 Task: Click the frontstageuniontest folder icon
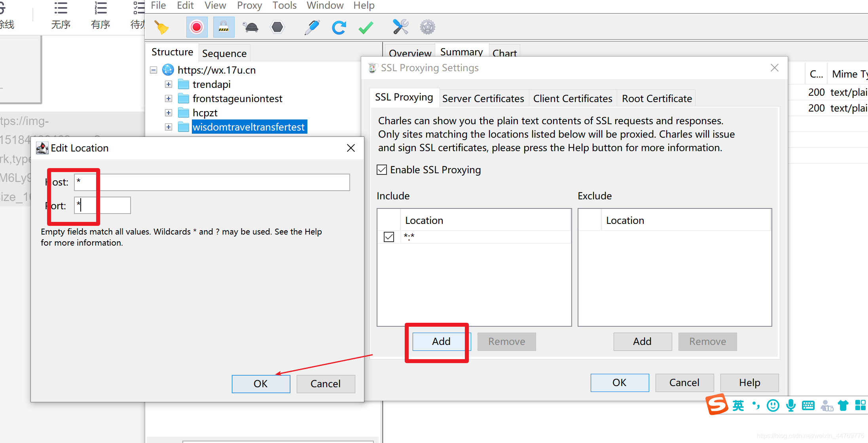184,98
